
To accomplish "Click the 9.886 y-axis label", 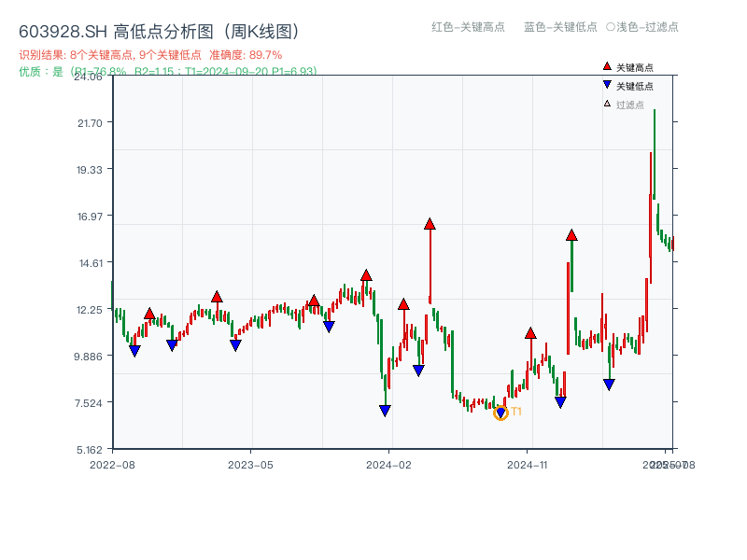I will [x=88, y=357].
